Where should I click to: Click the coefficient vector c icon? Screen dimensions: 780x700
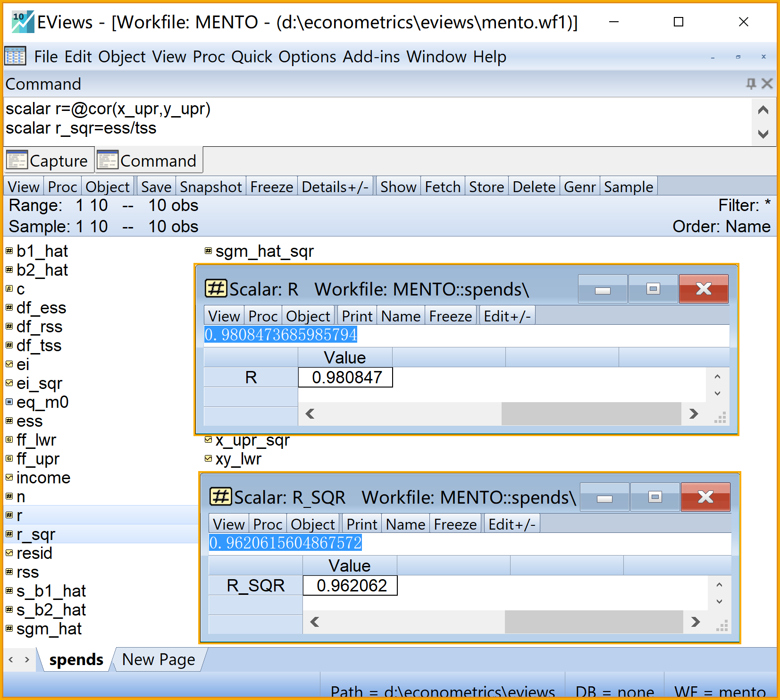point(9,289)
